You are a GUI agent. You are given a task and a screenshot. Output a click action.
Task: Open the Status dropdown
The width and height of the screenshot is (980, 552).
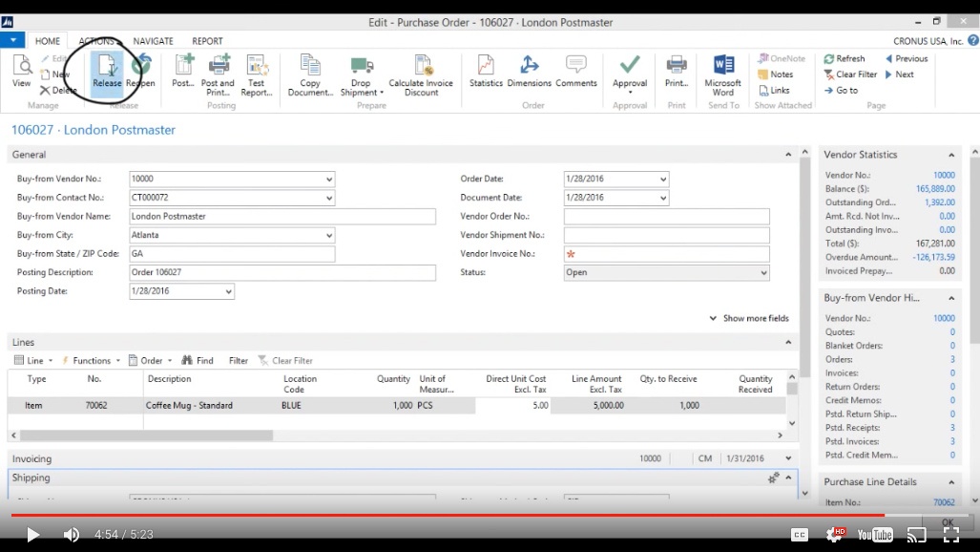[x=763, y=273]
